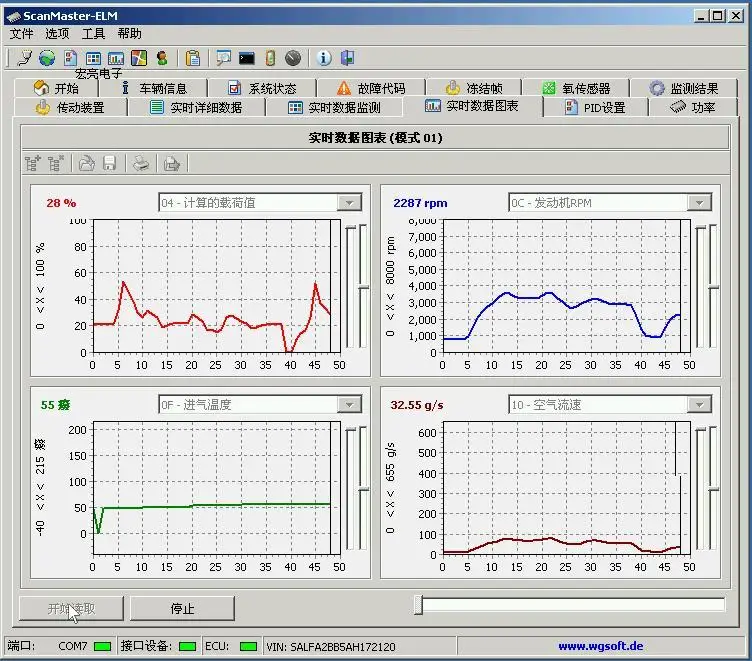Click the 开始读取 button
Screen dimensions: 752x661
[71, 609]
